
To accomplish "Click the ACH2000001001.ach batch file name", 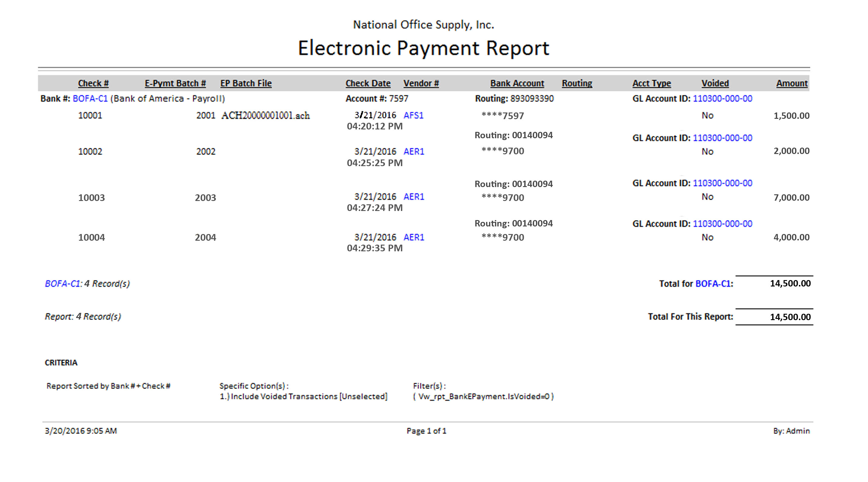I will coord(265,115).
